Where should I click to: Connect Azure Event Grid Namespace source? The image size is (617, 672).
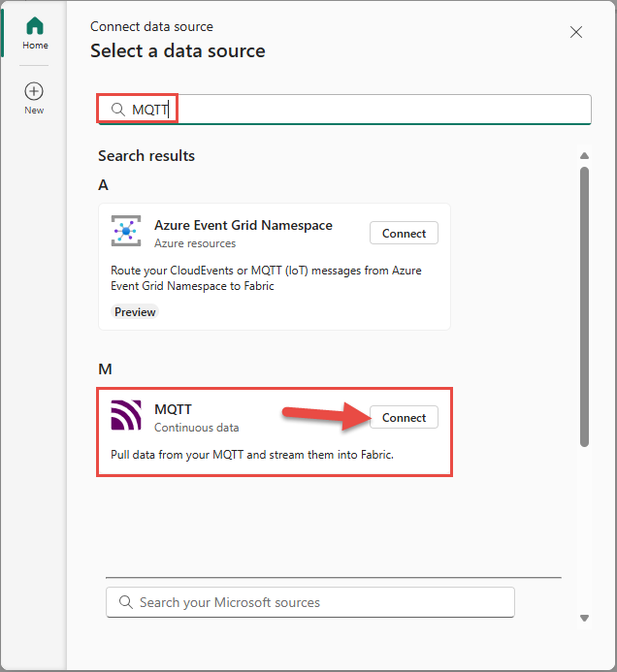(404, 233)
